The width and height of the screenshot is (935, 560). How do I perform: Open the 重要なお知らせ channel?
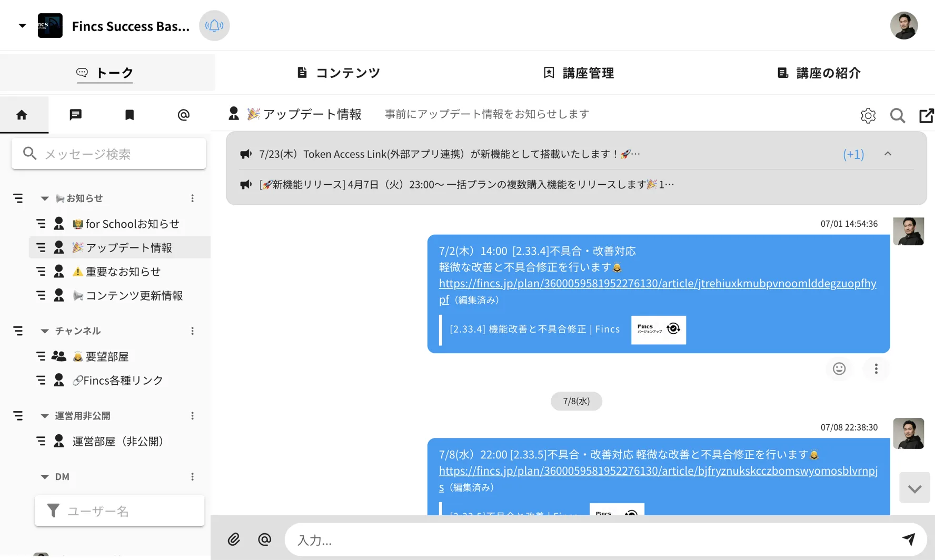click(117, 272)
